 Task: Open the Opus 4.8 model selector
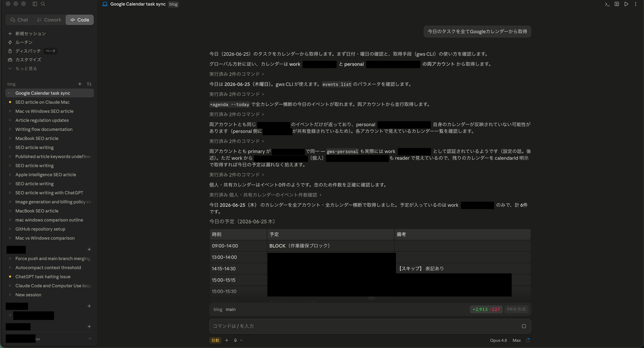pos(498,340)
